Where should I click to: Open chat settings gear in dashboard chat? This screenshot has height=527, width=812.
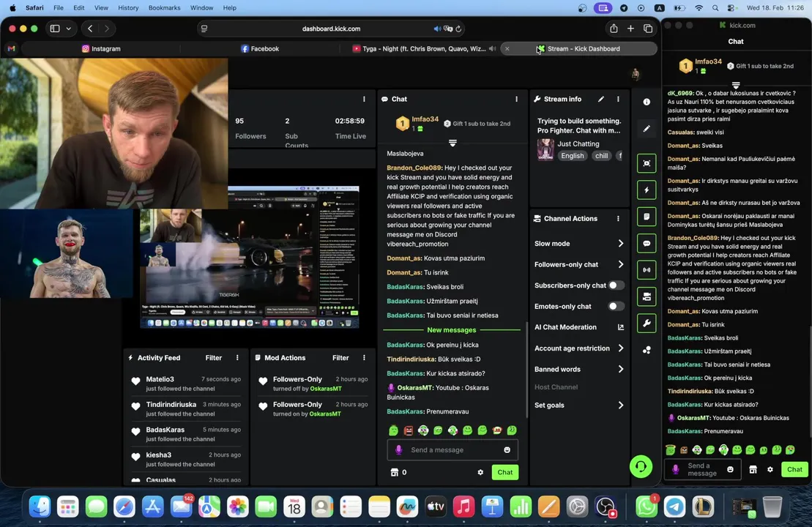coord(480,472)
